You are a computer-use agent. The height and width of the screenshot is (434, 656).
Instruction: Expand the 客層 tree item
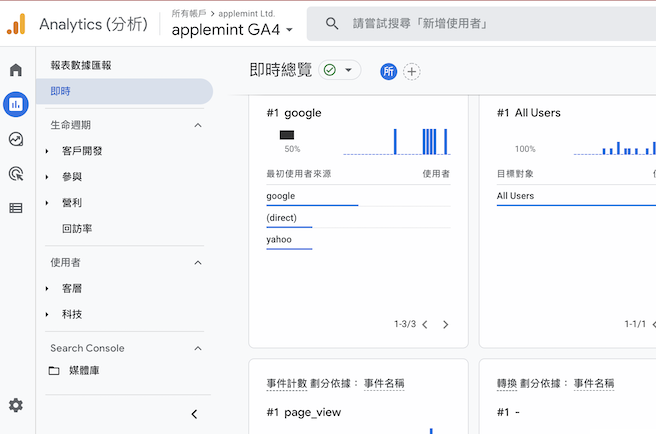pos(47,288)
